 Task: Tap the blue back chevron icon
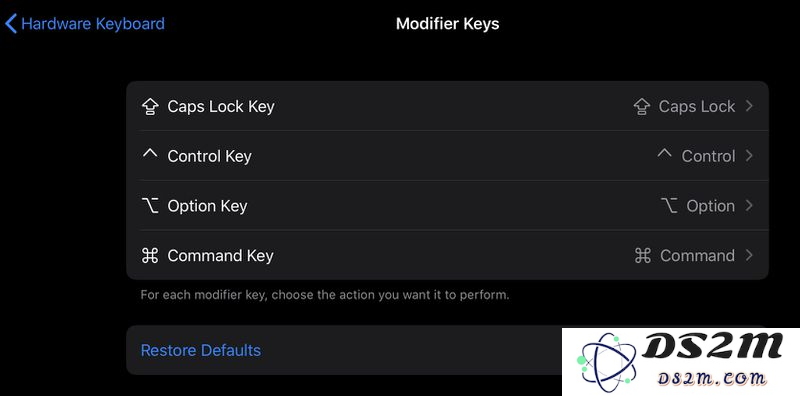[x=11, y=23]
